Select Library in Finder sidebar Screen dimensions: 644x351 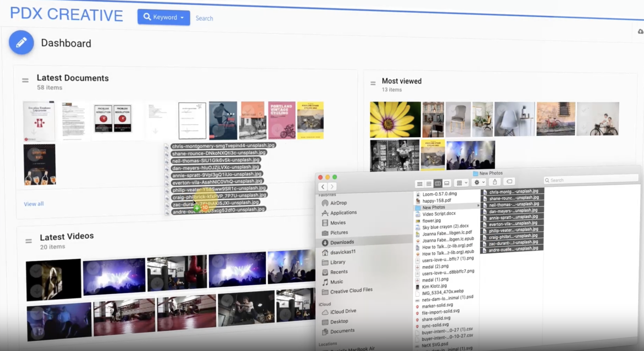click(x=337, y=262)
